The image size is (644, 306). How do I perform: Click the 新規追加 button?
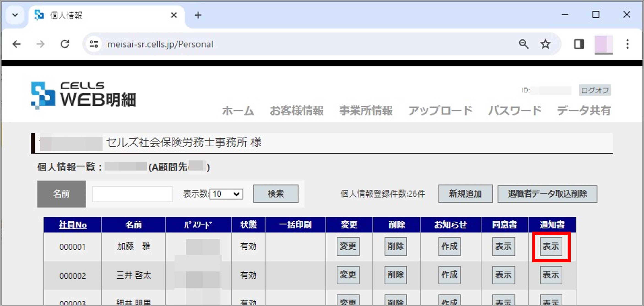(465, 194)
